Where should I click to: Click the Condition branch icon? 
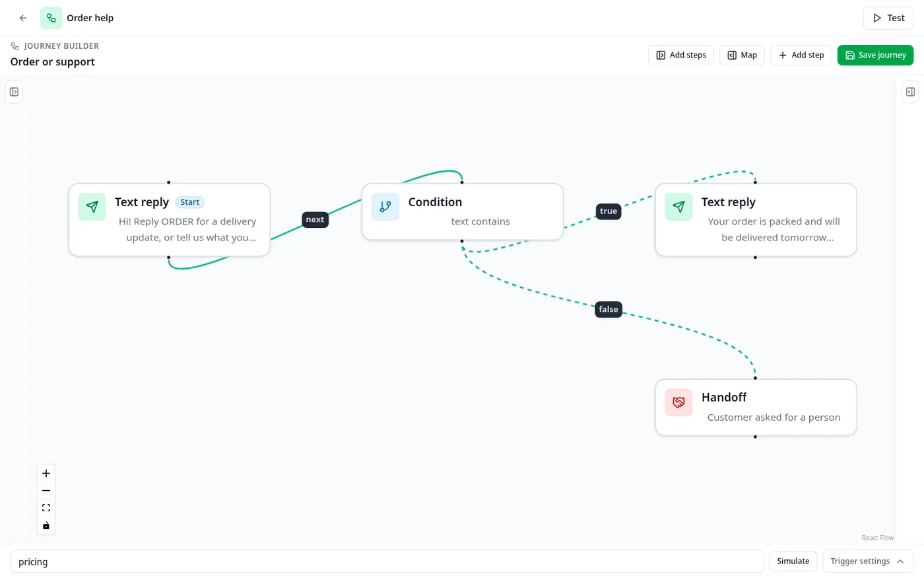(x=385, y=207)
